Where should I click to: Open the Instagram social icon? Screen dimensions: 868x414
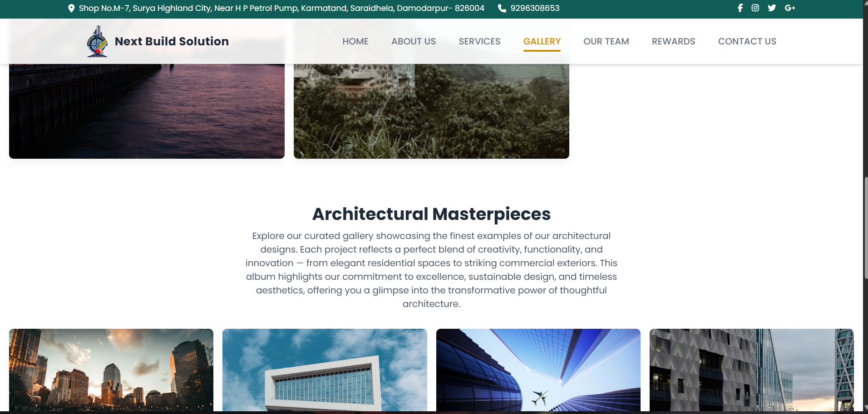(755, 8)
